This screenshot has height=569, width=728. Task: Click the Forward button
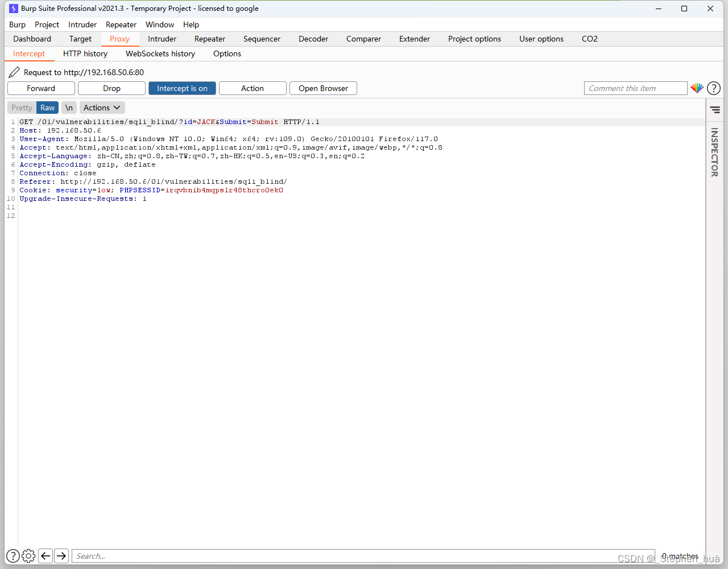point(41,88)
